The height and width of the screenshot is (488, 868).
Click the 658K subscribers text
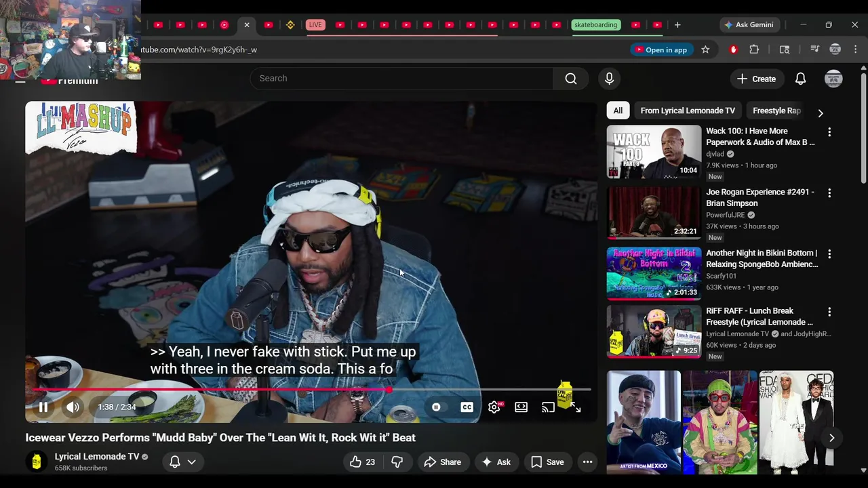[81, 468]
